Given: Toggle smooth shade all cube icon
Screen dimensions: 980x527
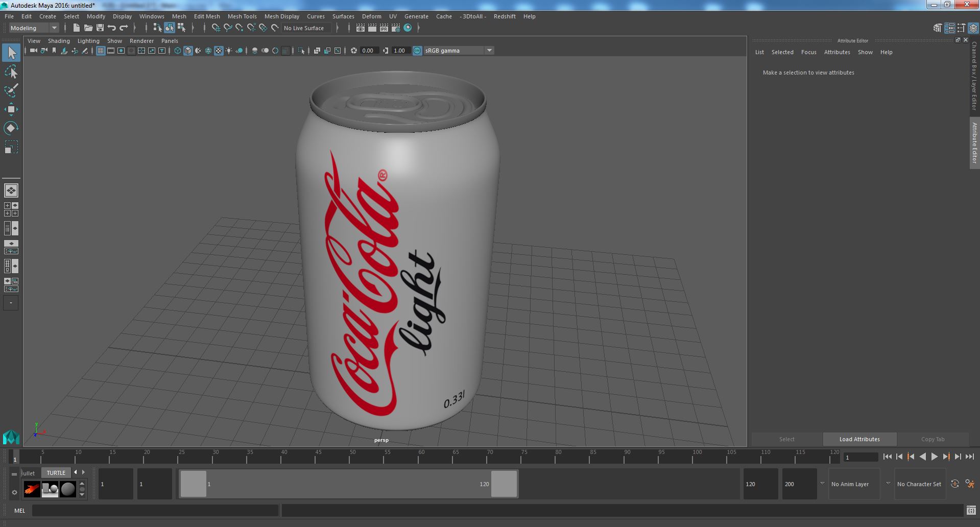Looking at the screenshot, I should [x=188, y=51].
